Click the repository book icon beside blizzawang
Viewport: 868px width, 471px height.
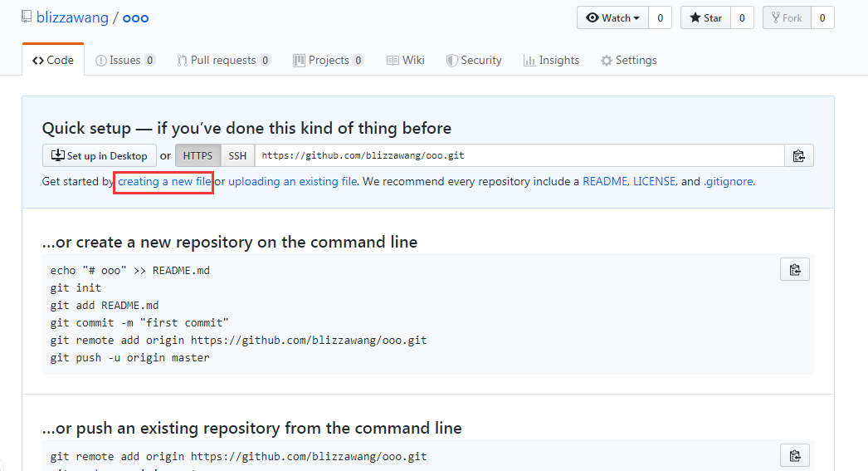[x=27, y=17]
